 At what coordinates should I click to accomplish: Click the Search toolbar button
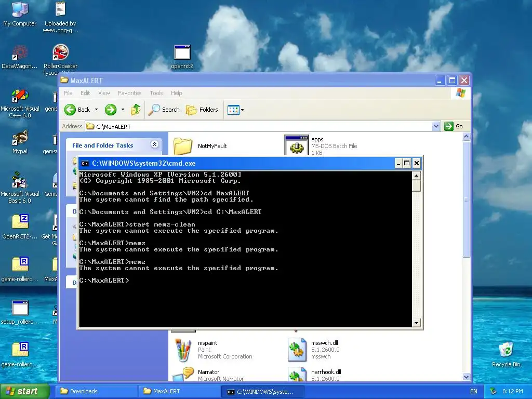click(164, 110)
